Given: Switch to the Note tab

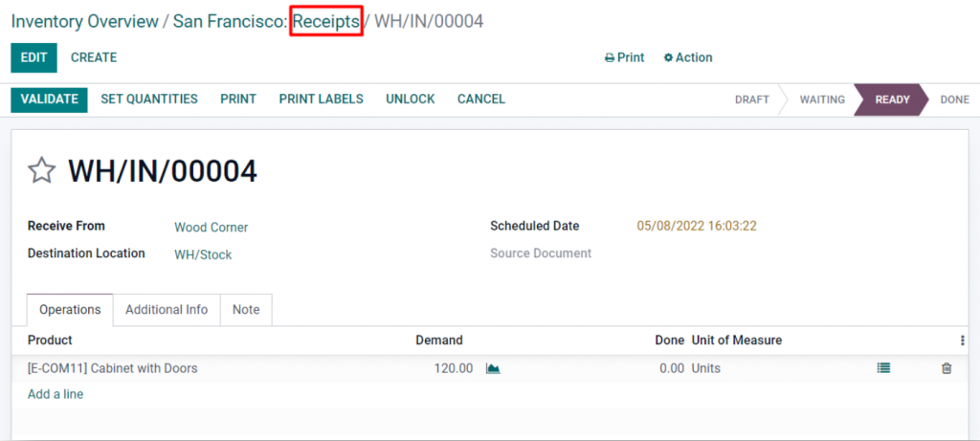Looking at the screenshot, I should (x=246, y=310).
